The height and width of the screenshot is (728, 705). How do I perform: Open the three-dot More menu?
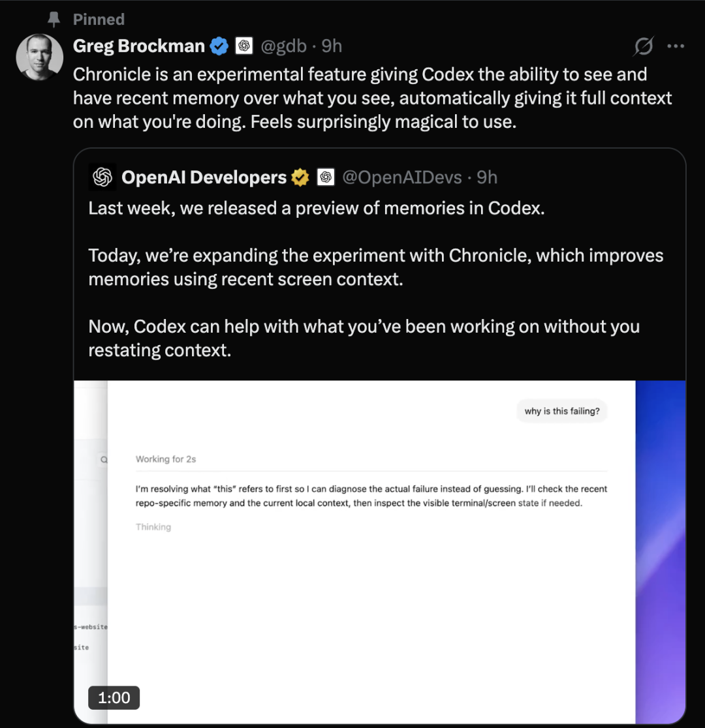[x=676, y=46]
